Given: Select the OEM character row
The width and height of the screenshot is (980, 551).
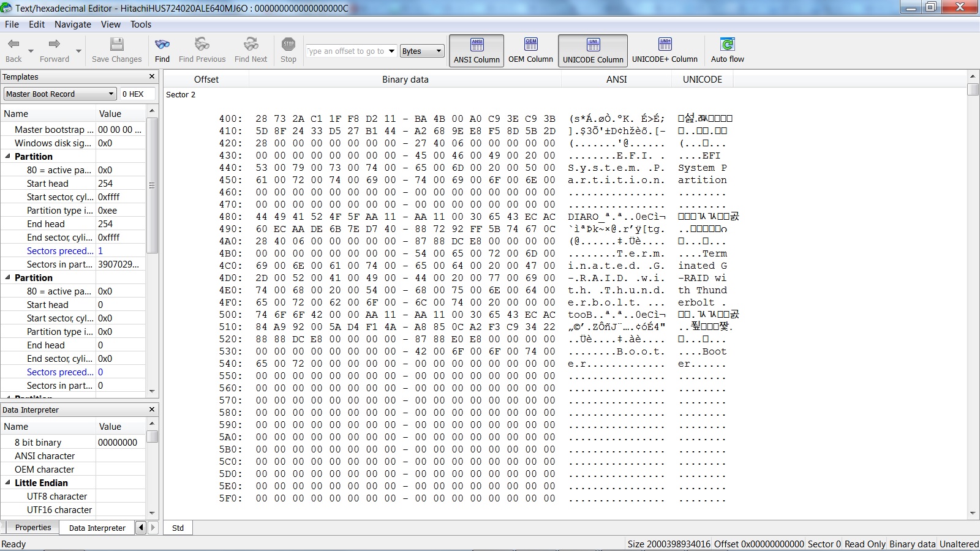Looking at the screenshot, I should click(x=73, y=470).
